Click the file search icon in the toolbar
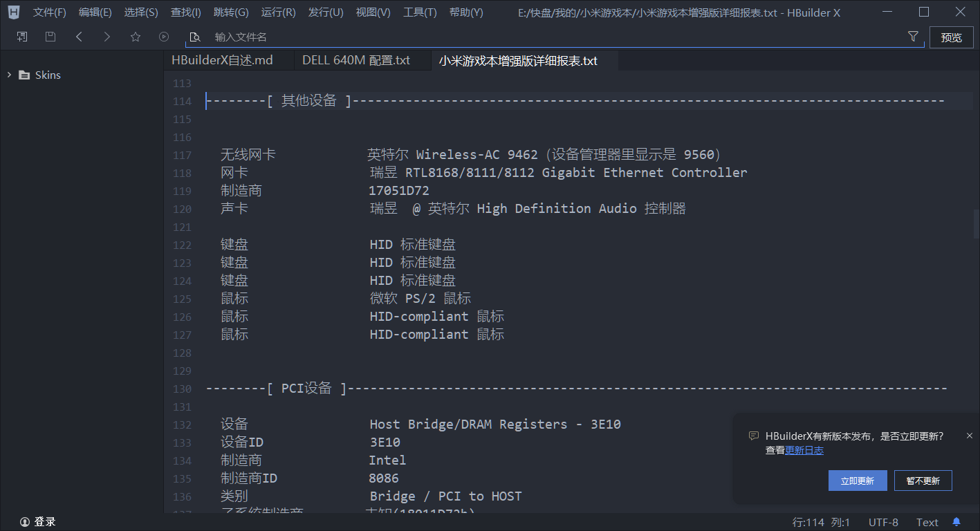 [195, 37]
